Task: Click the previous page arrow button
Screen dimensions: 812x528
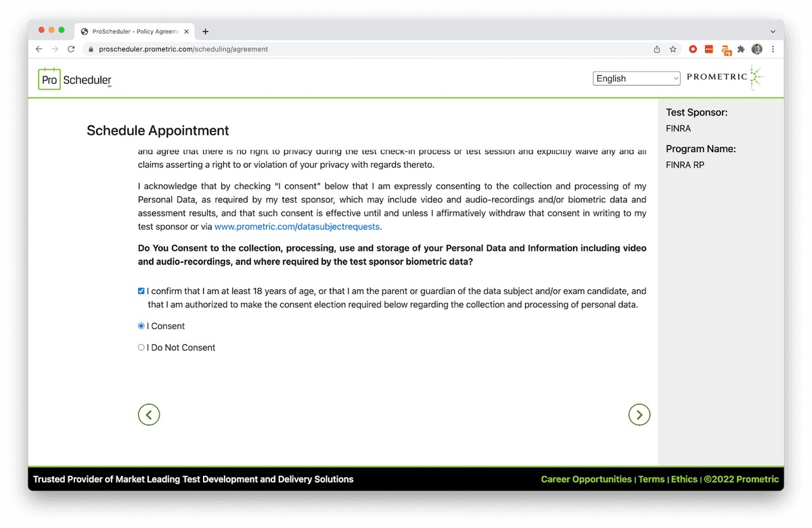Action: click(x=149, y=414)
